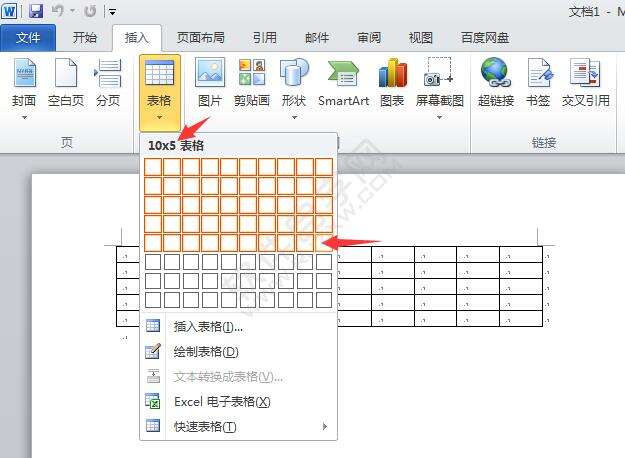
Task: Click the bottom-right cell of document table
Action: (x=521, y=318)
